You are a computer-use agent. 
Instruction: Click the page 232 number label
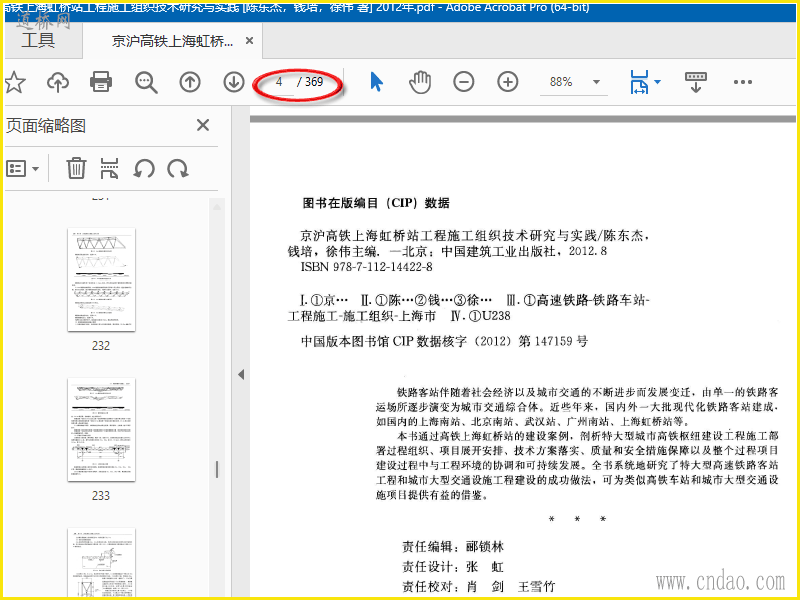[101, 346]
